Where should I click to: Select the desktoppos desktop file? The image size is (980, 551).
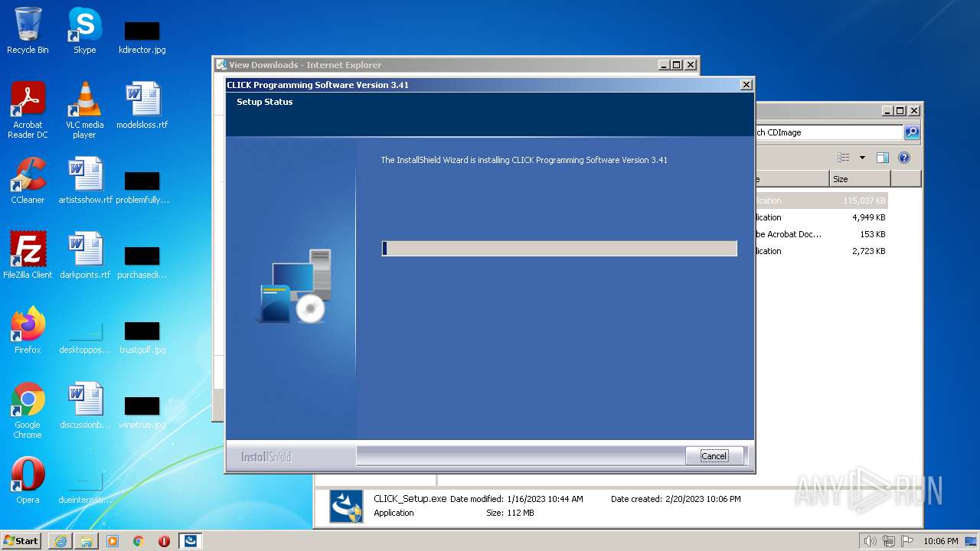click(x=85, y=337)
